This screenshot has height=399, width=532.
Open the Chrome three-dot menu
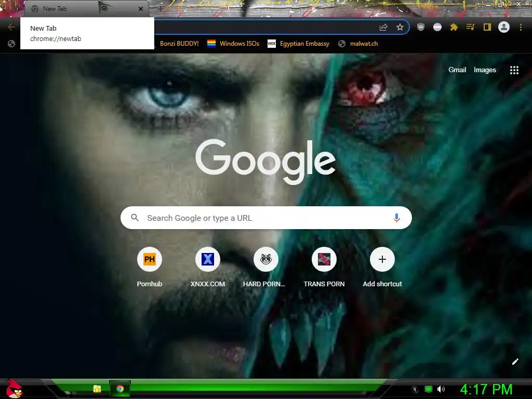[x=521, y=27]
